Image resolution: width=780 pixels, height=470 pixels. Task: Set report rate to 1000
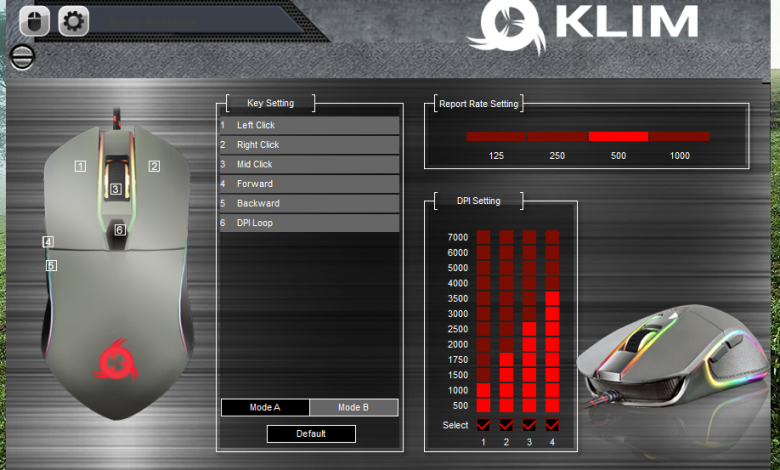click(680, 136)
